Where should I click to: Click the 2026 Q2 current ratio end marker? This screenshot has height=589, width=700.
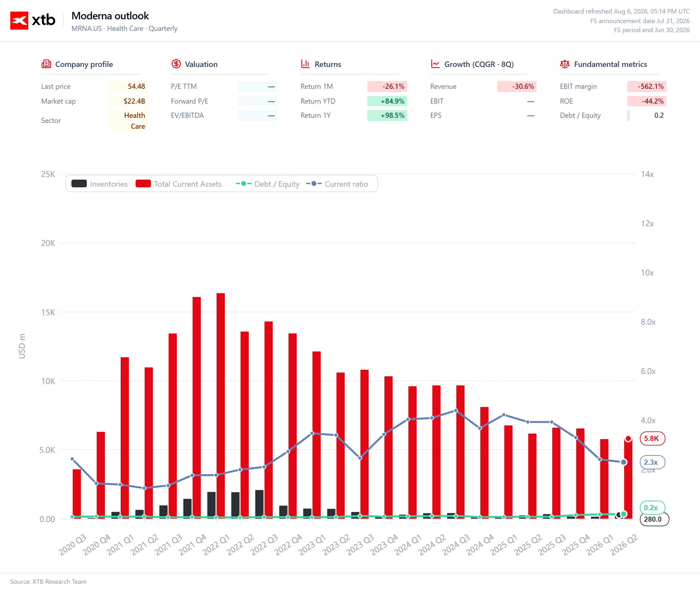click(x=623, y=462)
